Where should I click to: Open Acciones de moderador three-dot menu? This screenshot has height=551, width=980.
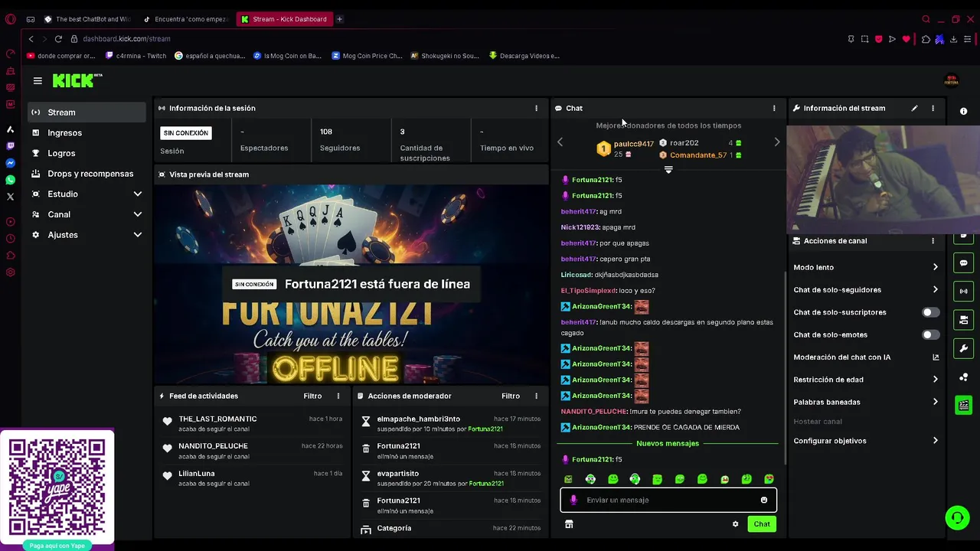[536, 396]
